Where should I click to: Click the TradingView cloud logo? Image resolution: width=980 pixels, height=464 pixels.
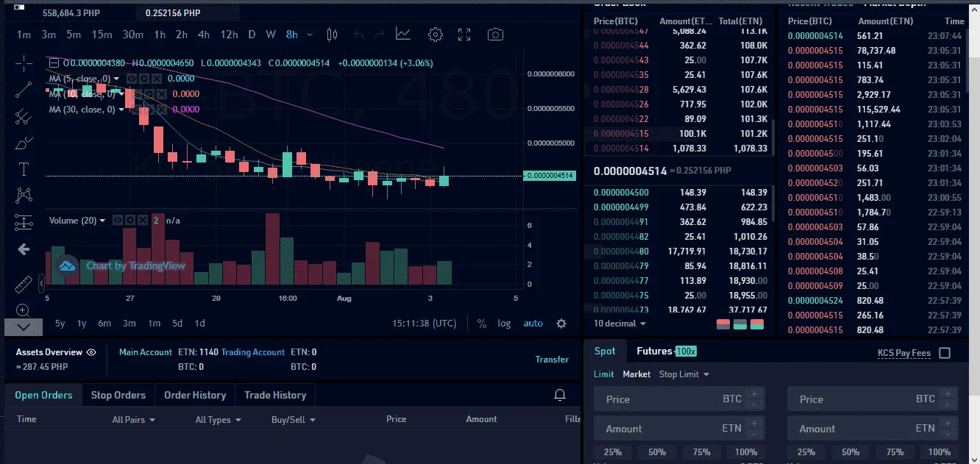coord(68,266)
